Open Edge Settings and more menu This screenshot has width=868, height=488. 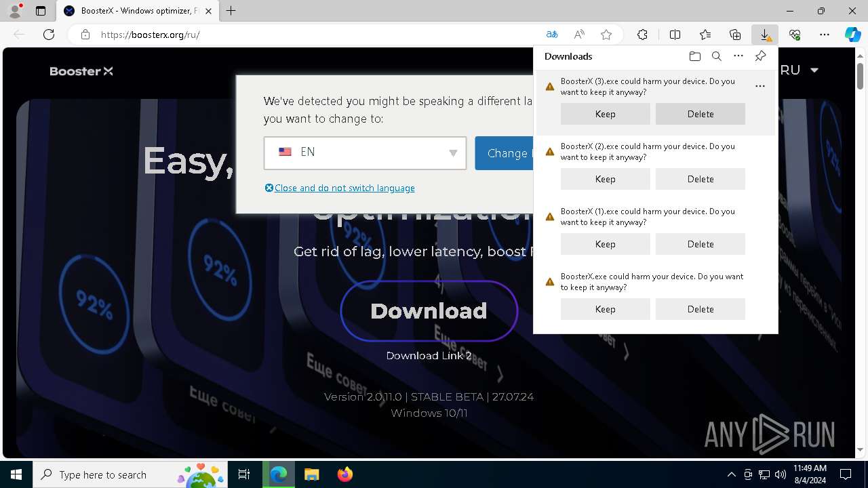(825, 35)
